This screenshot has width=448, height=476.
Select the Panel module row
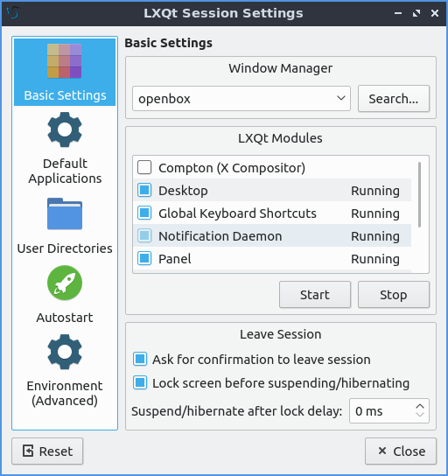tap(272, 259)
